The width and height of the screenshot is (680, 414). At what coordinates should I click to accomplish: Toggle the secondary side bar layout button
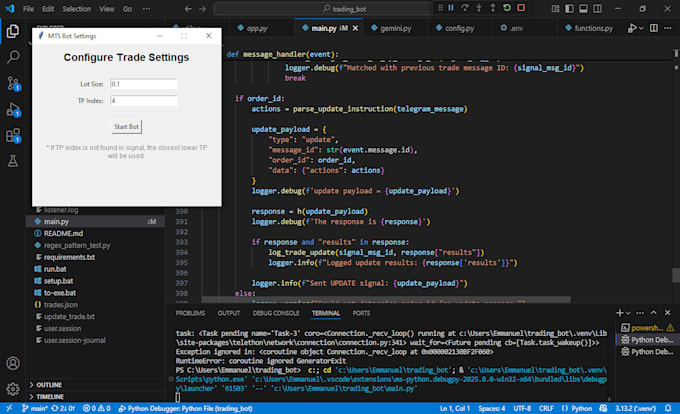point(597,8)
